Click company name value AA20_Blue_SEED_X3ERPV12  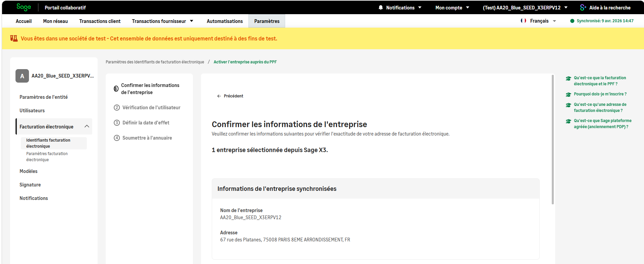(x=250, y=217)
